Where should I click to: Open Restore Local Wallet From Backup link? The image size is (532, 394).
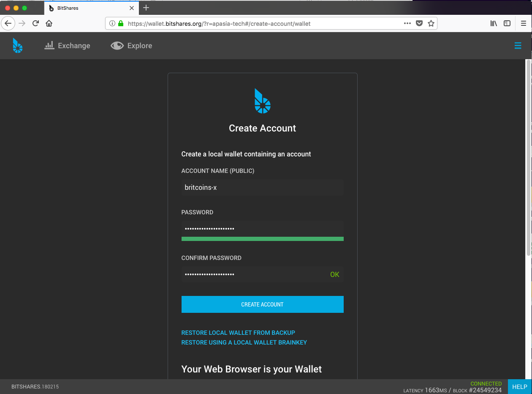pyautogui.click(x=238, y=333)
